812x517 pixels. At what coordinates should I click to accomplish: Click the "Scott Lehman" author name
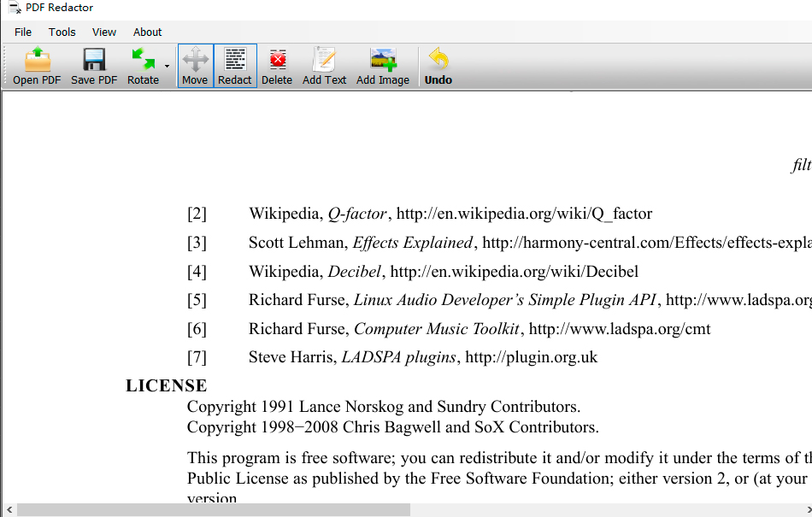(297, 243)
